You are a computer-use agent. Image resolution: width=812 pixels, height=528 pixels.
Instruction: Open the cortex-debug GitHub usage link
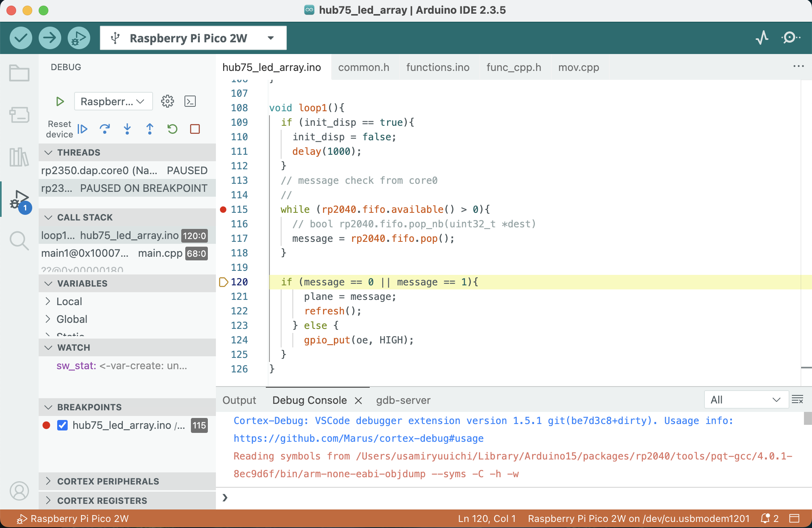tap(358, 438)
